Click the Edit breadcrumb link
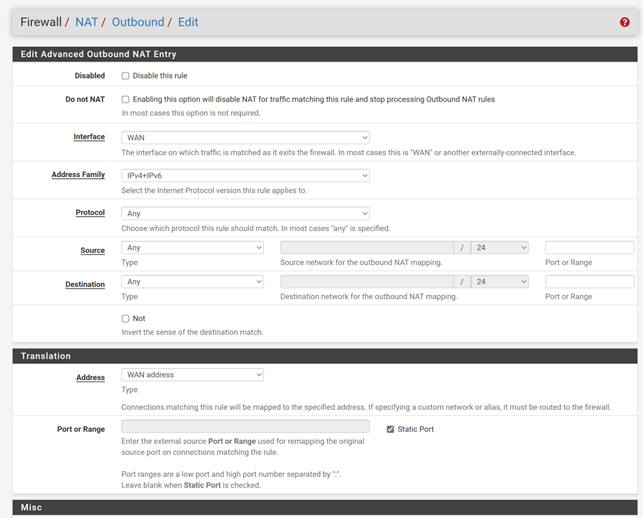This screenshot has width=643, height=518. pyautogui.click(x=188, y=22)
